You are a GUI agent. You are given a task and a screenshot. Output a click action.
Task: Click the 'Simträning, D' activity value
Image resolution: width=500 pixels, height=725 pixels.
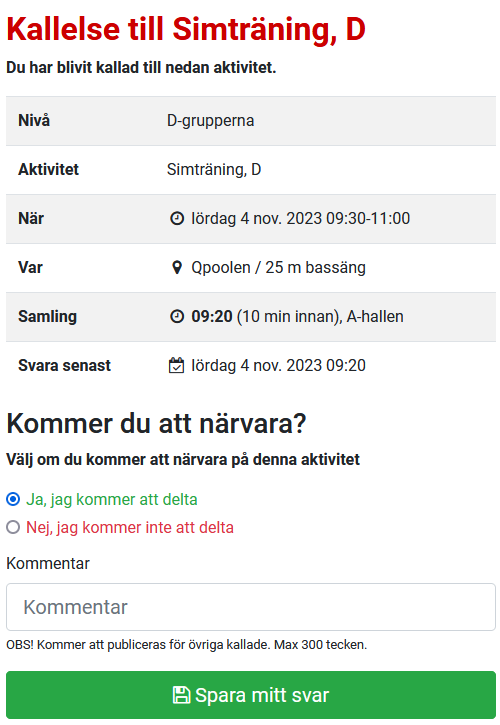(x=214, y=170)
